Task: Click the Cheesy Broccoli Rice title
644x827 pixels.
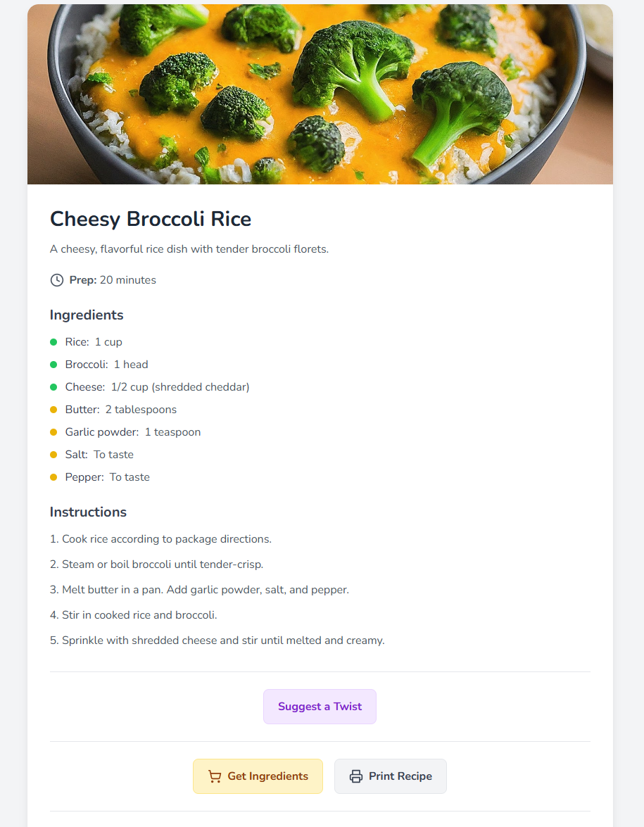Action: coord(151,219)
